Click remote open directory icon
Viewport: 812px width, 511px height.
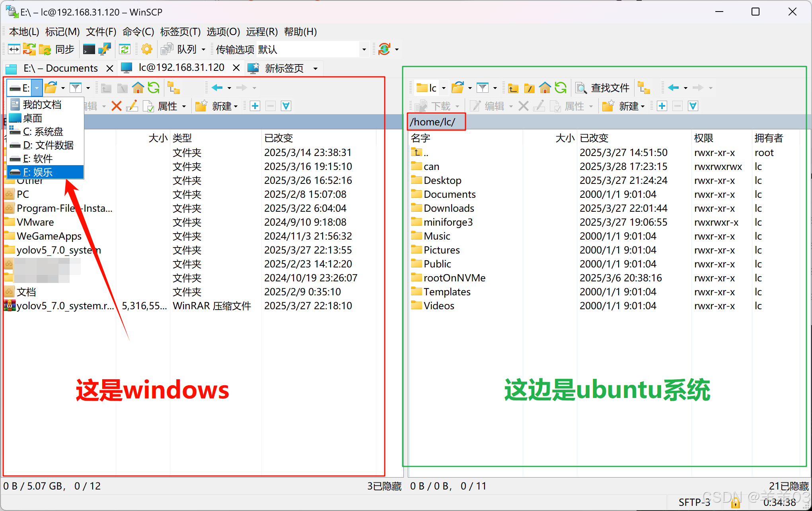[x=458, y=88]
